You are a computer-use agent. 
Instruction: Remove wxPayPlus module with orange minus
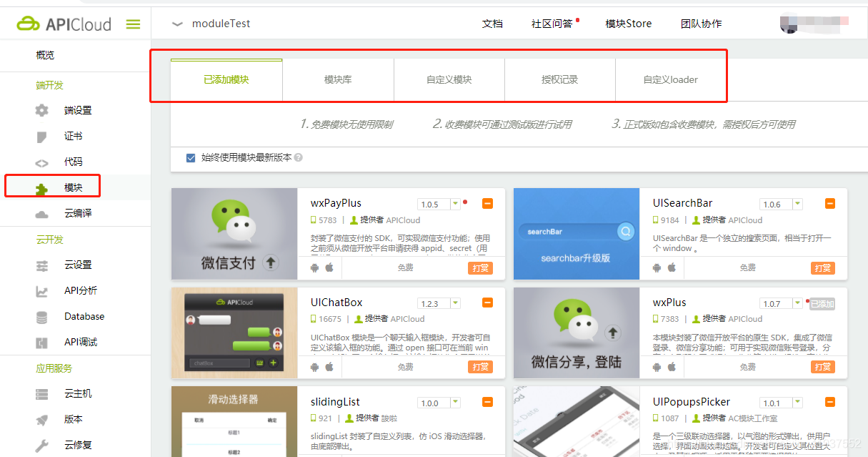(x=487, y=204)
